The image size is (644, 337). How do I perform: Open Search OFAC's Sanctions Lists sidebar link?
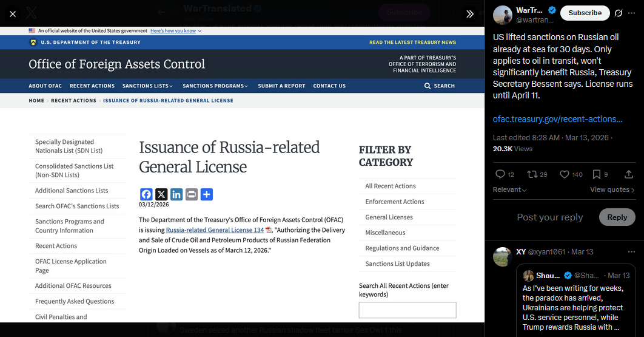click(77, 206)
